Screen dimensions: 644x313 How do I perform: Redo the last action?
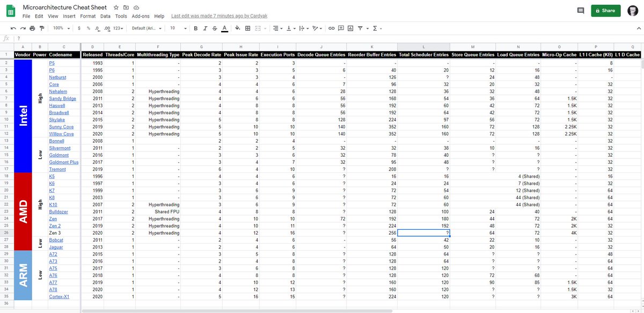pyautogui.click(x=23, y=28)
